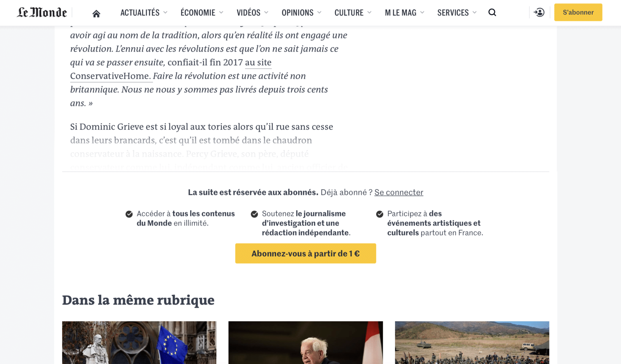Open the M Le Mag menu
Screen dimensions: 621x364
[404, 12]
